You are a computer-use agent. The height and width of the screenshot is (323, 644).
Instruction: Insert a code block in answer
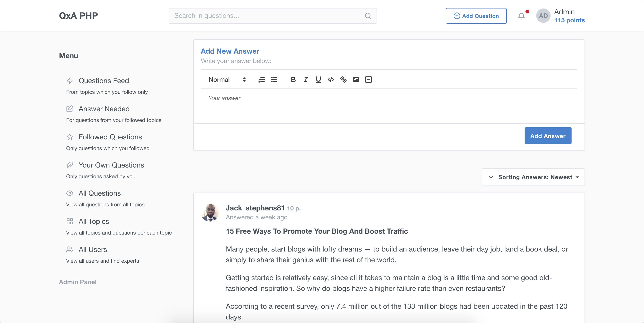coord(331,80)
